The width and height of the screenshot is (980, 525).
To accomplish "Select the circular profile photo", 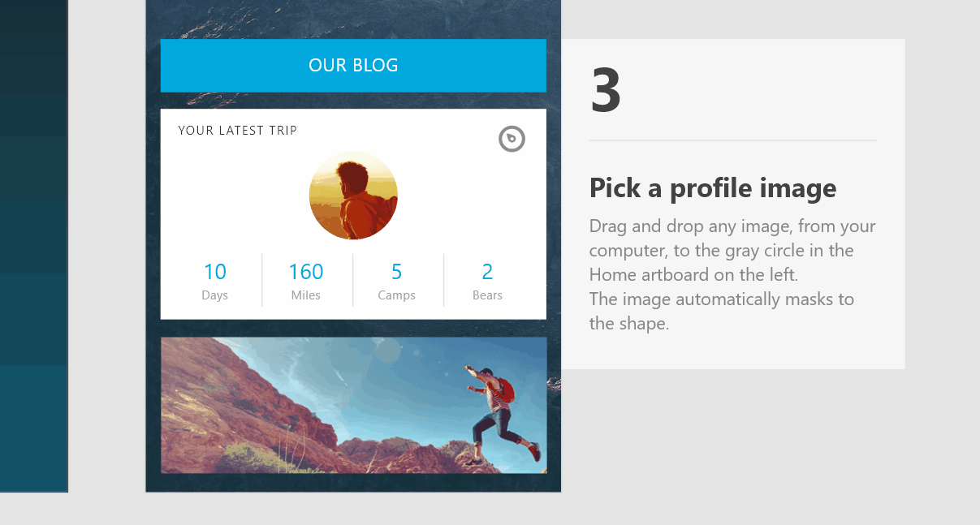I will [x=353, y=196].
